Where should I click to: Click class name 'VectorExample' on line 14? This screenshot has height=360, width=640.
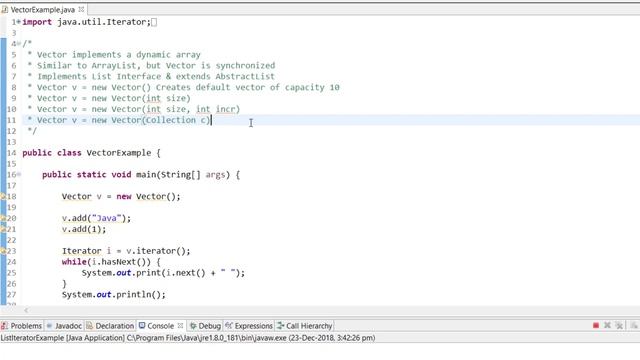[x=119, y=153]
